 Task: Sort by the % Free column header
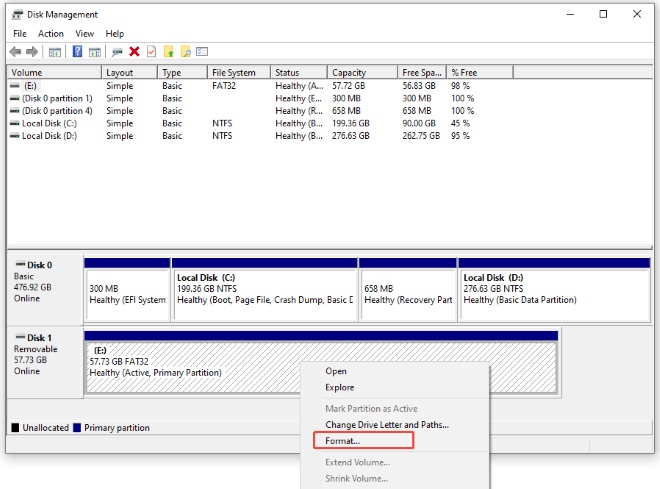click(x=480, y=72)
